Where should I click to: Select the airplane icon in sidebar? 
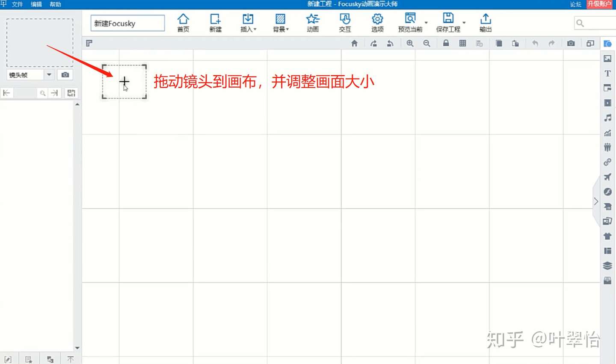tap(607, 177)
